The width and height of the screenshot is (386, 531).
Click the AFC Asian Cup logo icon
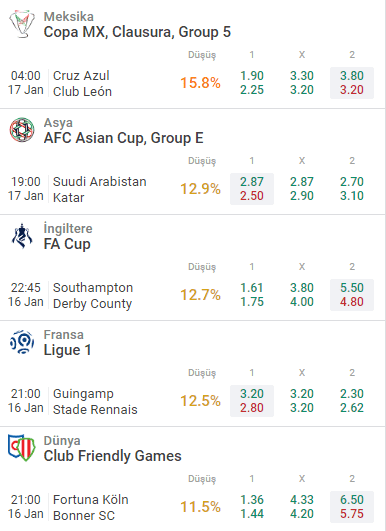click(x=22, y=130)
